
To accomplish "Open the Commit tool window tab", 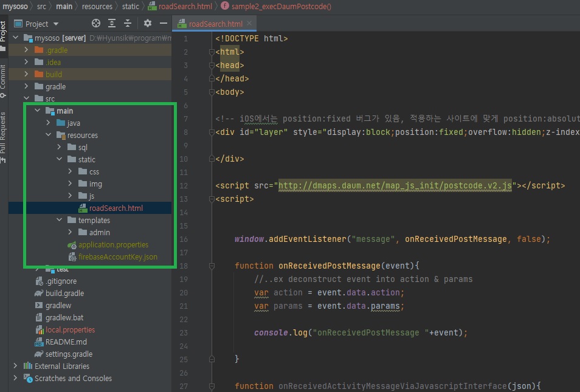I will coord(3,81).
